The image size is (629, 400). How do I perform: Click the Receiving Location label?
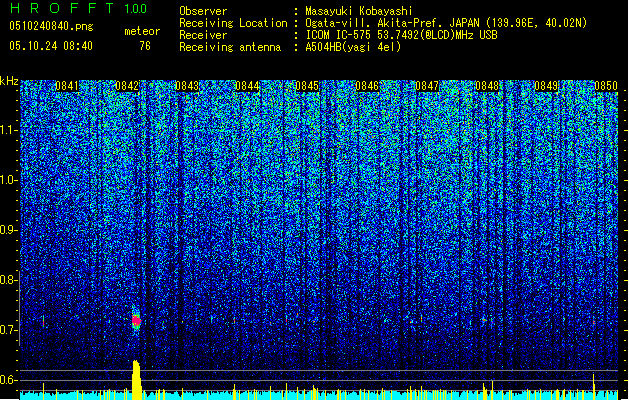tap(233, 23)
